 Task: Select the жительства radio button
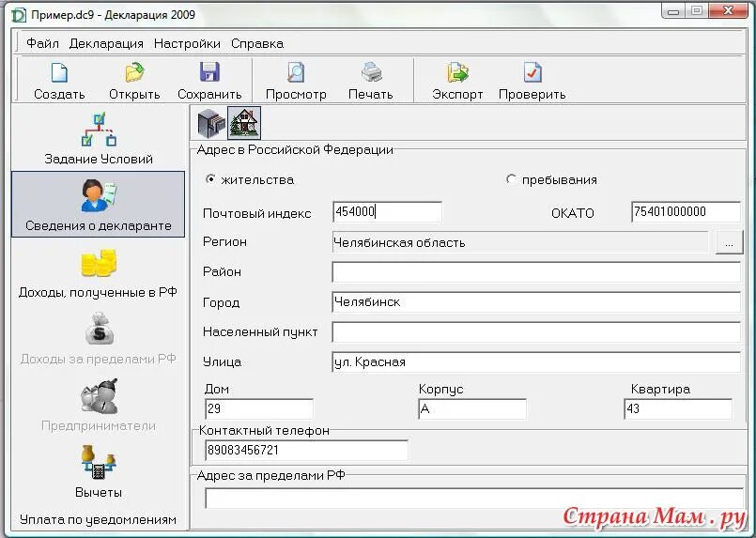[210, 179]
